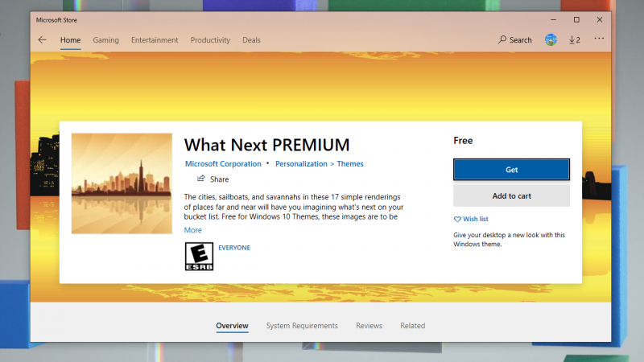The image size is (644, 362).
Task: Select the 'Free' price text
Action: (x=463, y=140)
